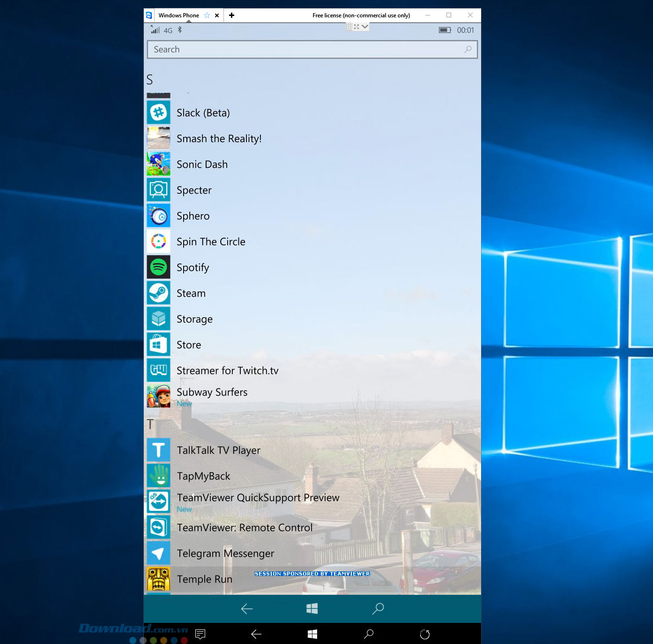Open the Steam app icon

[x=158, y=293]
